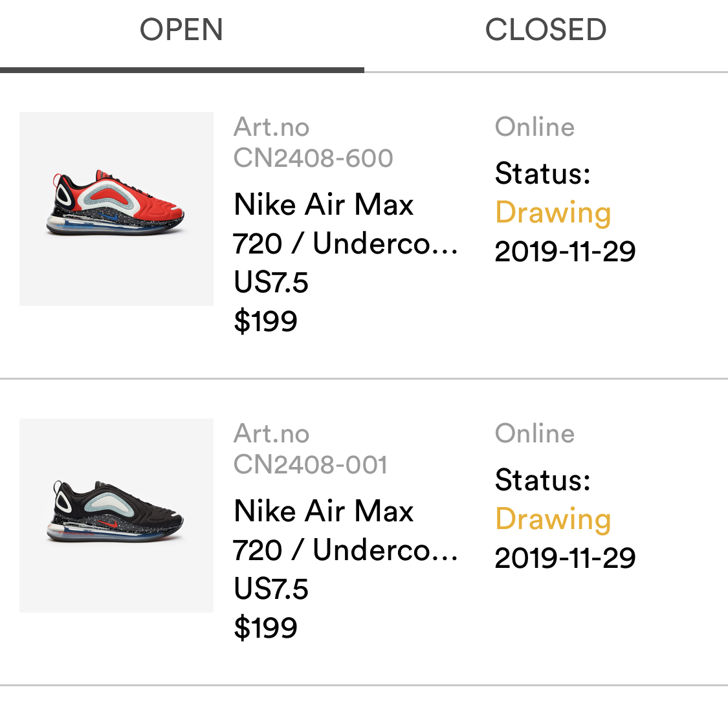Viewport: 728px width, 705px height.
Task: Switch to the OPEN tab
Action: [x=181, y=30]
